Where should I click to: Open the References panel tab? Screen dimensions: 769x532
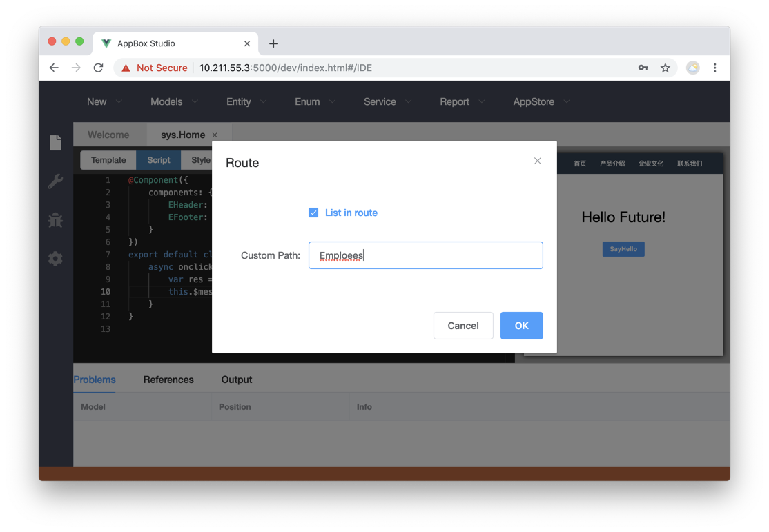[168, 380]
